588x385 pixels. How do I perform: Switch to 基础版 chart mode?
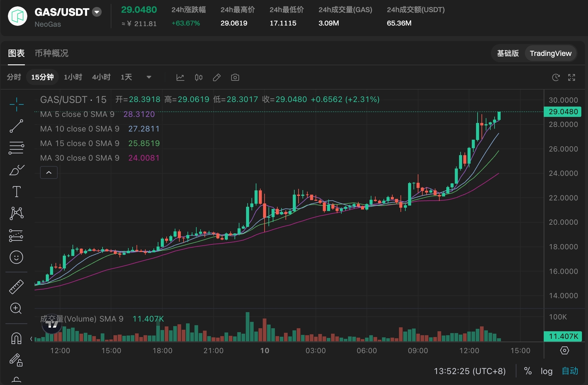pyautogui.click(x=508, y=53)
